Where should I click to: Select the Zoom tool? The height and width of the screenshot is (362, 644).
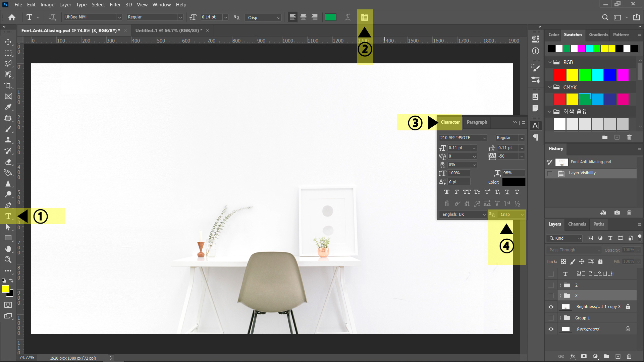tap(8, 260)
